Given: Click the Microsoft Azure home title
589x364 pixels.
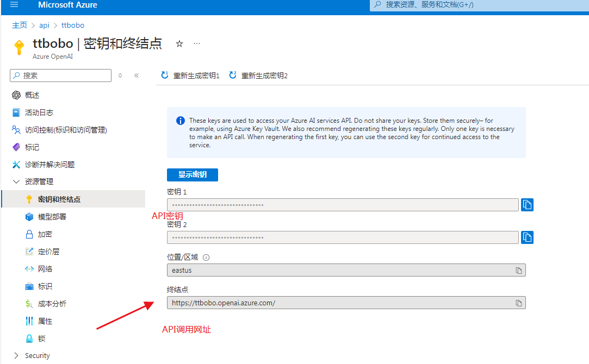Looking at the screenshot, I should (67, 5).
